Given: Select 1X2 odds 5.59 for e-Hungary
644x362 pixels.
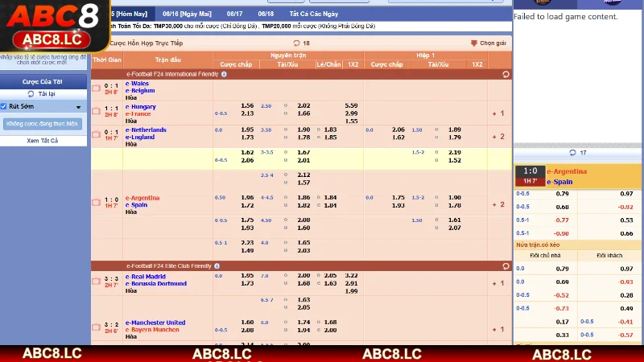Looking at the screenshot, I should coord(351,105).
